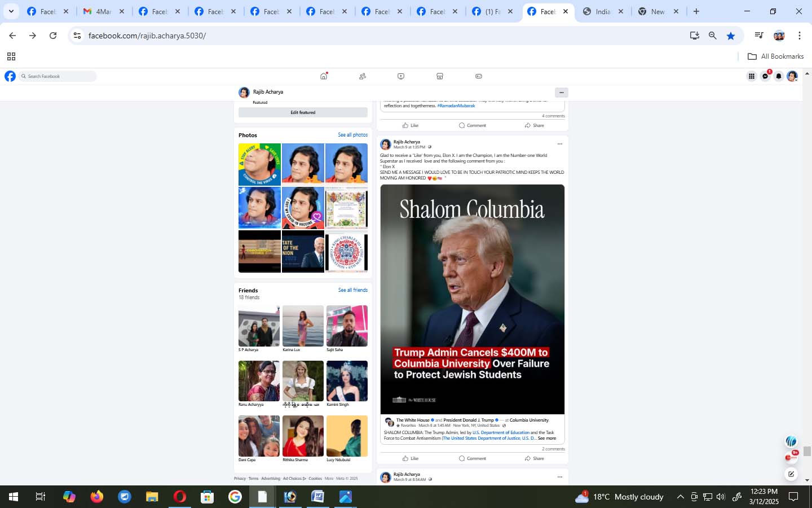Open Kamini Singh friend thumbnail
Screen dimensions: 812x508
click(x=347, y=381)
